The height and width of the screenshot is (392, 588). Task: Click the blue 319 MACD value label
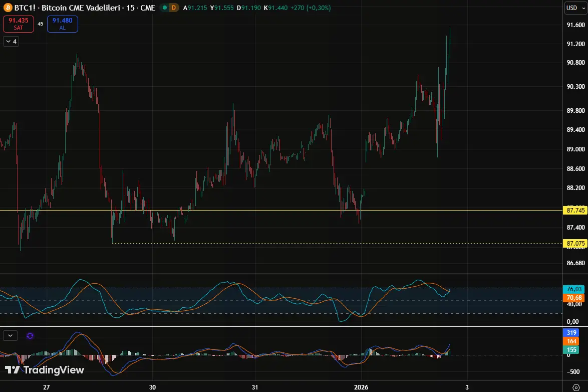coord(573,332)
